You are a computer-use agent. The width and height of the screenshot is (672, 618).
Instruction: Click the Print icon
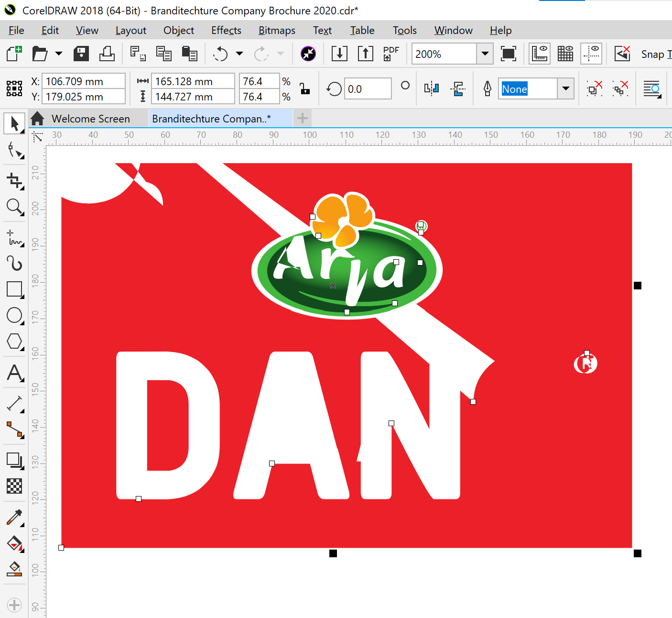click(x=107, y=54)
